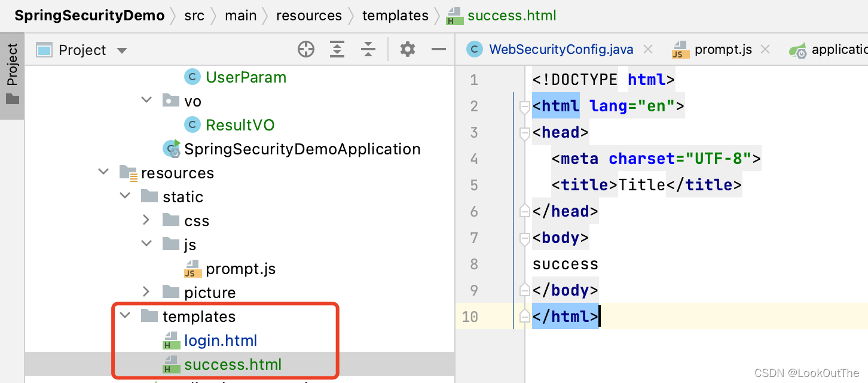Open the Project view dropdown arrow
Viewport: 868px width, 383px height.
(x=122, y=51)
